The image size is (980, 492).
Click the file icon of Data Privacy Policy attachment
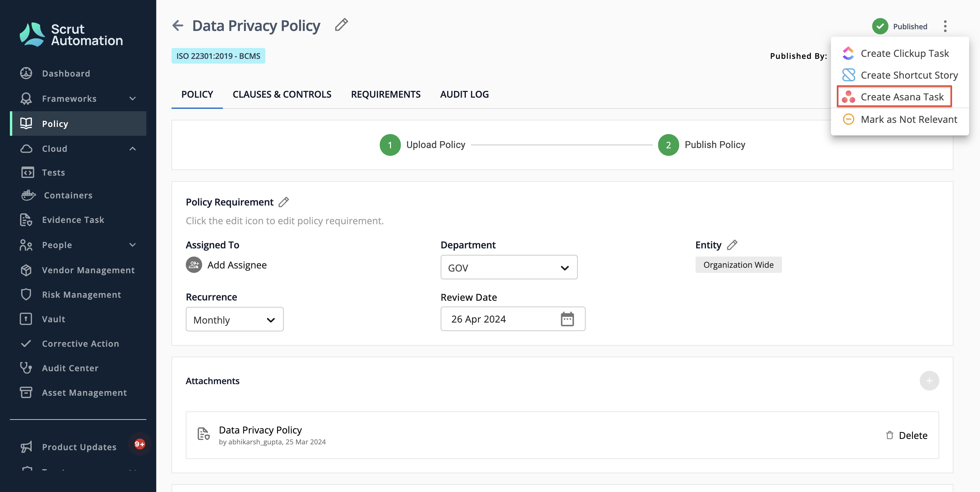click(x=203, y=433)
